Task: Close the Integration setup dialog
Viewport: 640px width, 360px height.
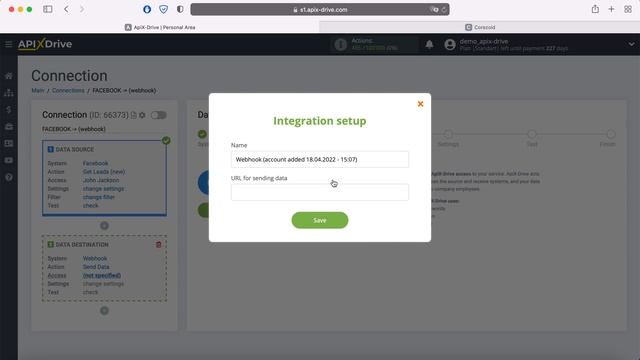Action: [420, 104]
